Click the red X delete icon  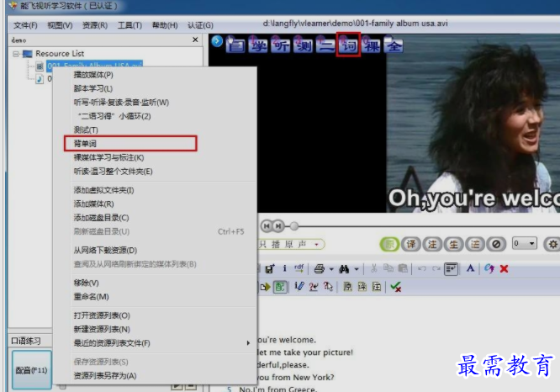point(504,268)
